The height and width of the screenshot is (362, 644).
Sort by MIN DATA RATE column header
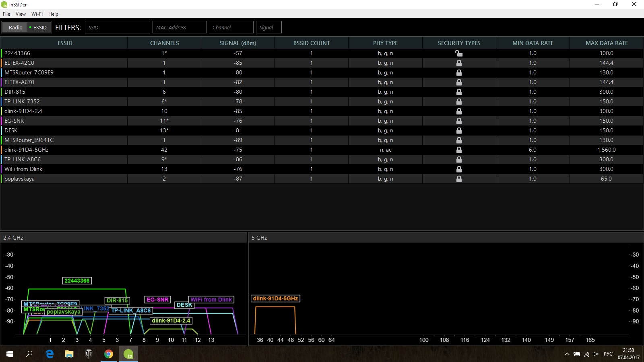coord(533,43)
